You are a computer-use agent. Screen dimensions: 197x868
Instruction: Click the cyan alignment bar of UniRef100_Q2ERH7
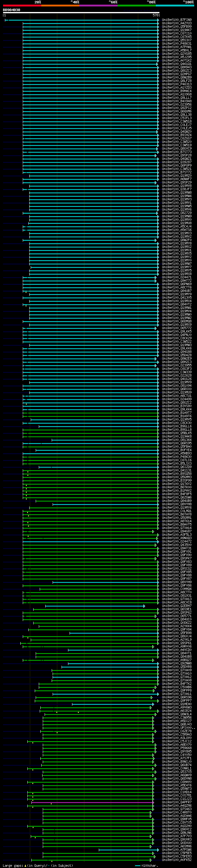[95, 606]
